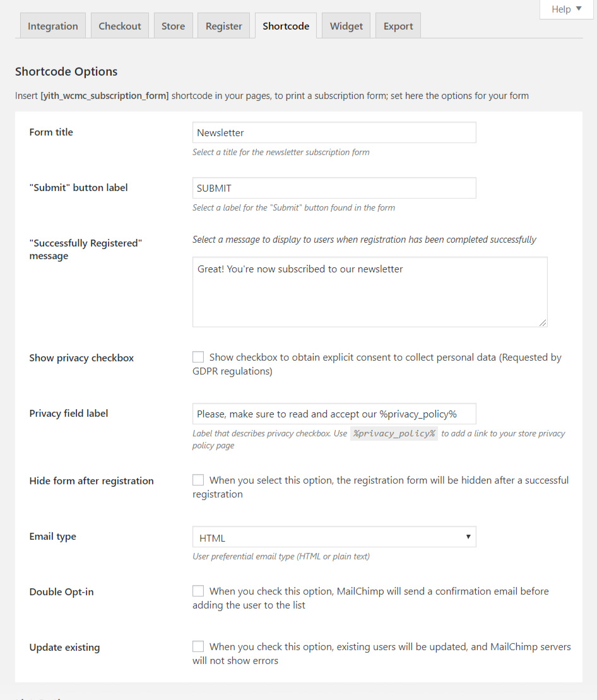Select the Shortcode tab
597x700 pixels.
[x=286, y=26]
